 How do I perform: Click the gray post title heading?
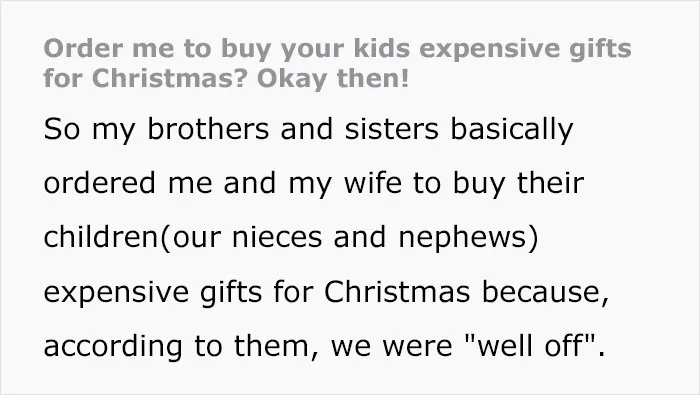[x=338, y=63]
